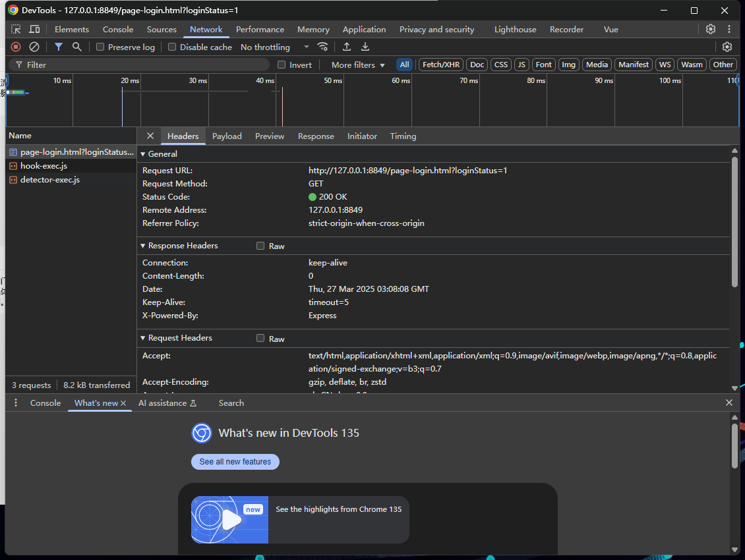
Task: Open the Console panel tab
Action: click(x=117, y=30)
